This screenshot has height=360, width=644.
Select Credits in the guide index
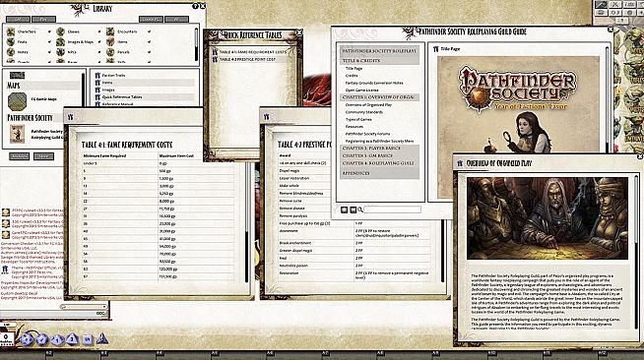(352, 76)
